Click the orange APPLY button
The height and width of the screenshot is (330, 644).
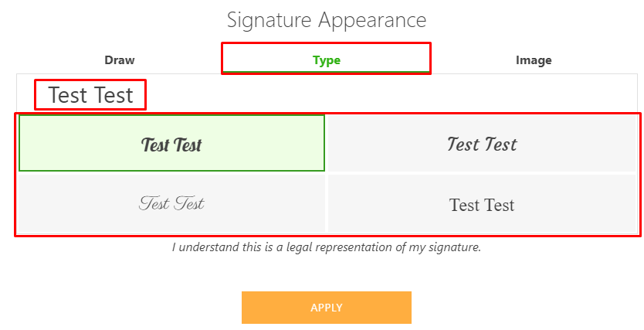click(327, 308)
